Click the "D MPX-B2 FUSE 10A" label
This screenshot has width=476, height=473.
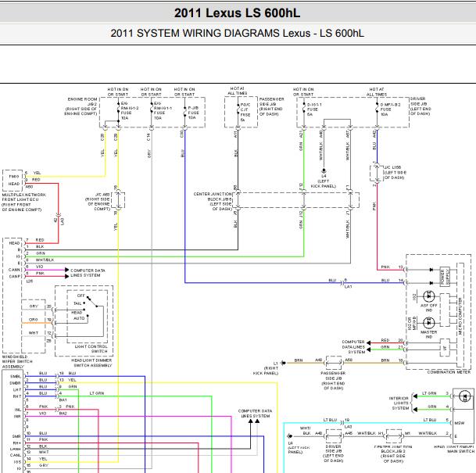pos(390,109)
